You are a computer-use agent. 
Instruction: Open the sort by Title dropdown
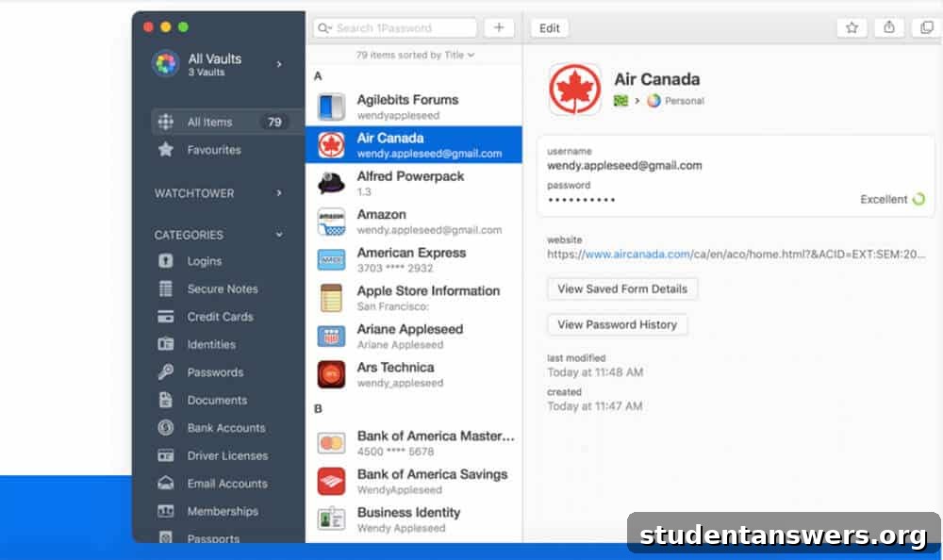[415, 55]
